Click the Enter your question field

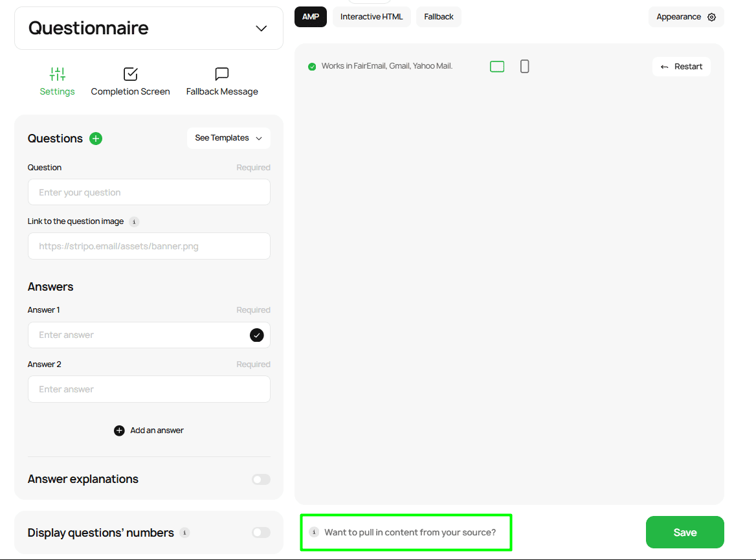pyautogui.click(x=149, y=192)
